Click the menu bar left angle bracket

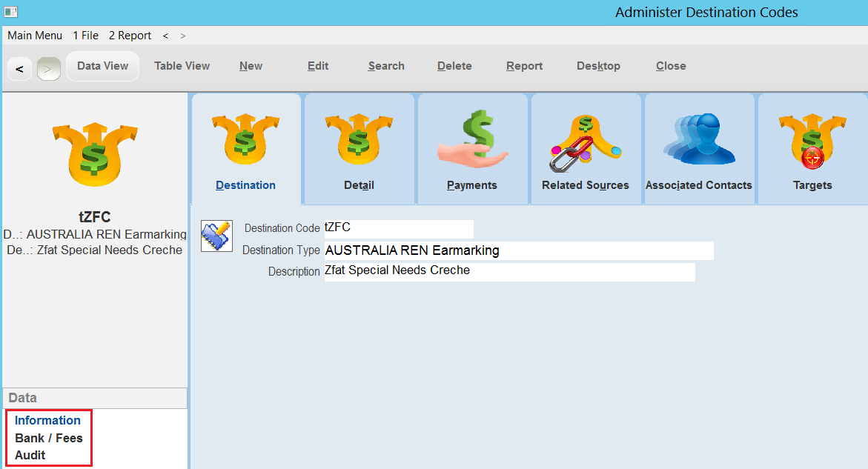(x=165, y=36)
